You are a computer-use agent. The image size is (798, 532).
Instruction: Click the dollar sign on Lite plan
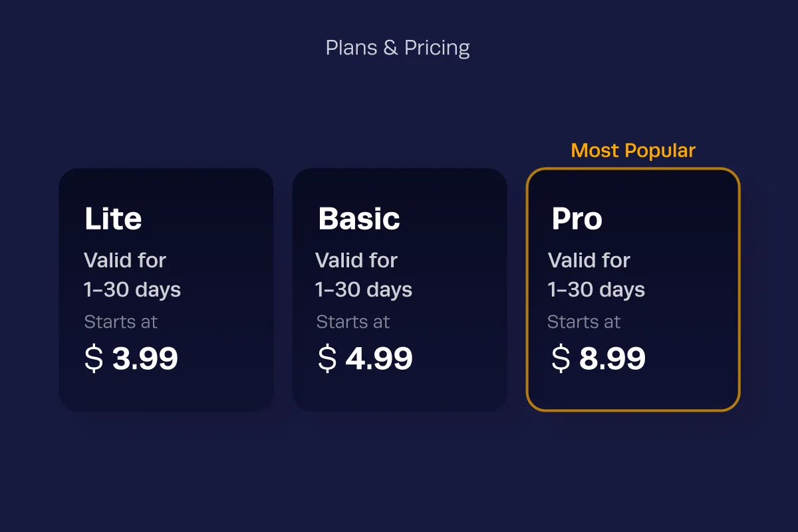(94, 359)
